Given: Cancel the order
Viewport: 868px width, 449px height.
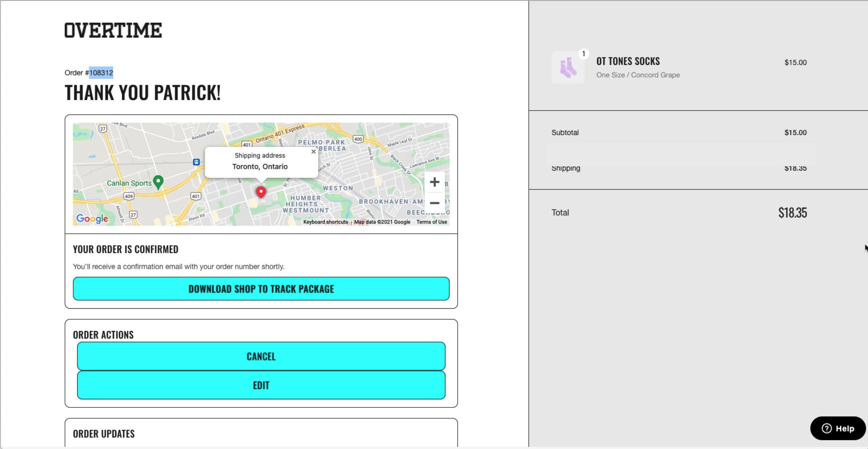Looking at the screenshot, I should click(x=261, y=356).
